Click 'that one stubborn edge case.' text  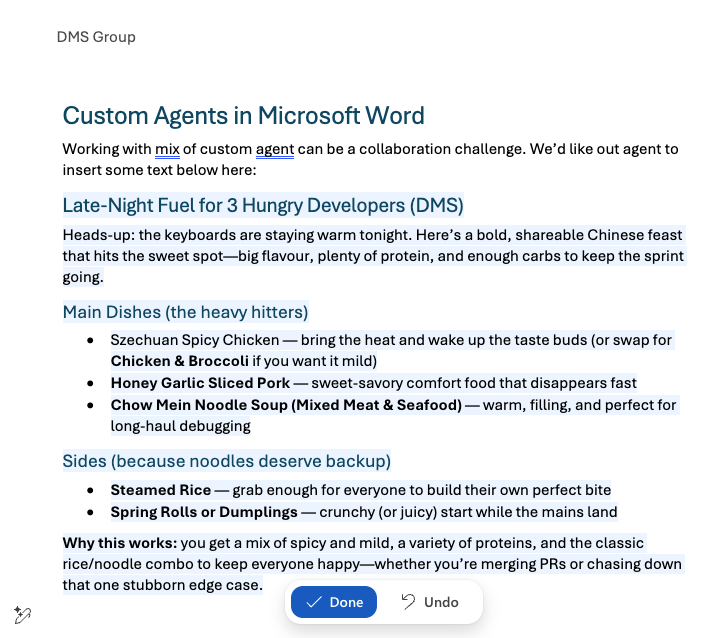(x=162, y=585)
